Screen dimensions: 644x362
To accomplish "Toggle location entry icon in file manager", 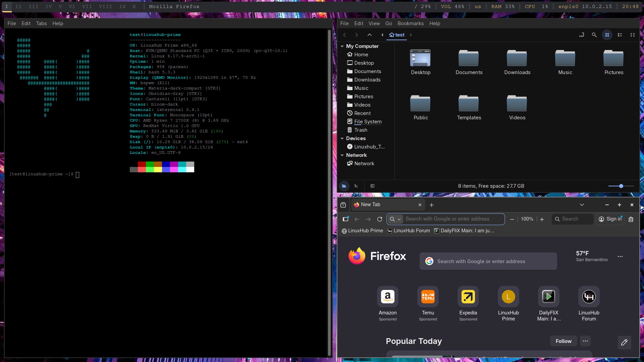I will click(x=581, y=35).
